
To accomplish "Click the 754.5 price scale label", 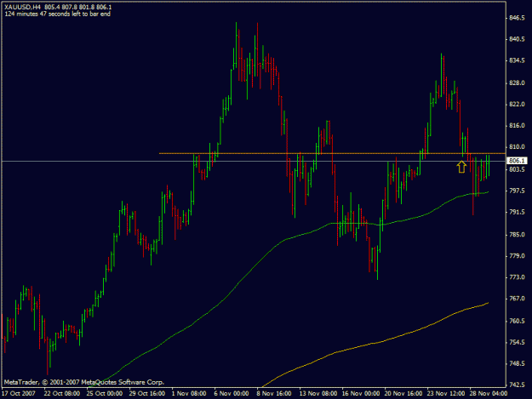I will (x=517, y=342).
